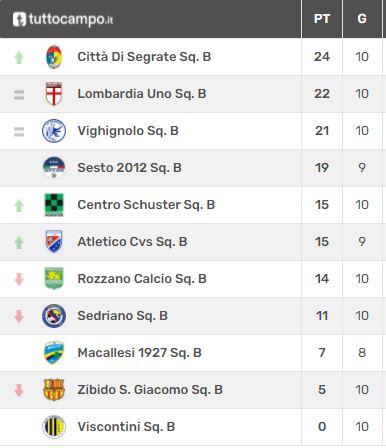386x448 pixels.
Task: Click the Sedriano round blue badge
Action: pyautogui.click(x=54, y=316)
